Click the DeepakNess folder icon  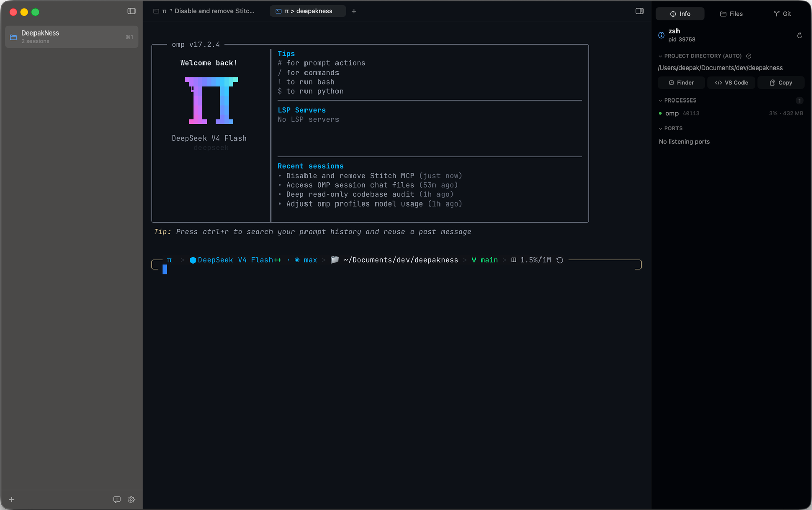(x=14, y=37)
